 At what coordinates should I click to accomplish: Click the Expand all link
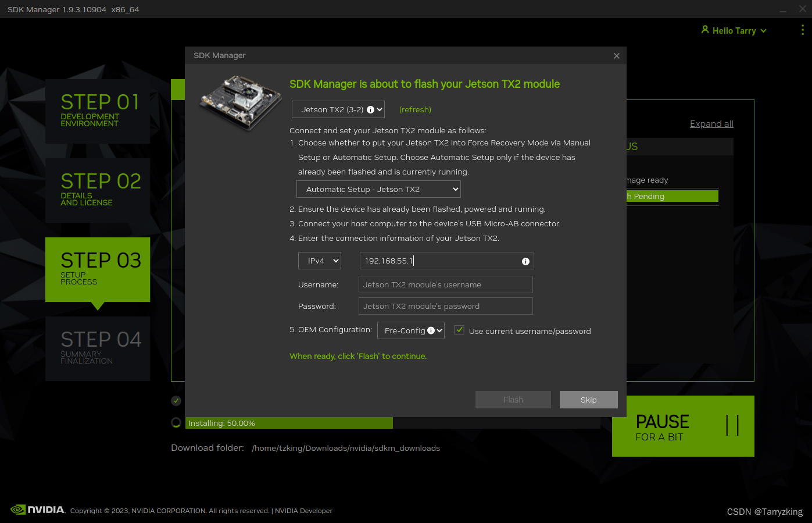711,124
